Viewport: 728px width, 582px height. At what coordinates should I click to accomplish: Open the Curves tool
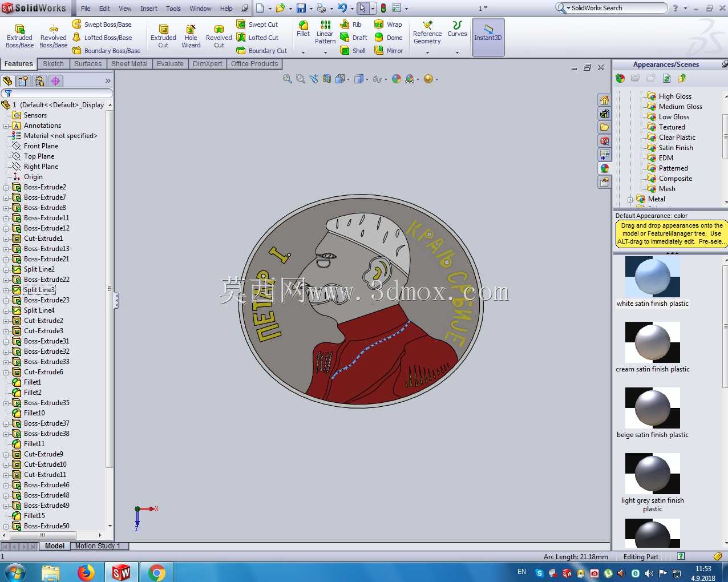coord(457,29)
